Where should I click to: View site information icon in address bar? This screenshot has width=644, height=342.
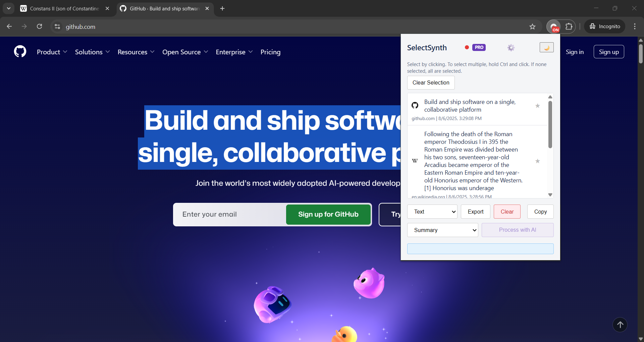57,26
